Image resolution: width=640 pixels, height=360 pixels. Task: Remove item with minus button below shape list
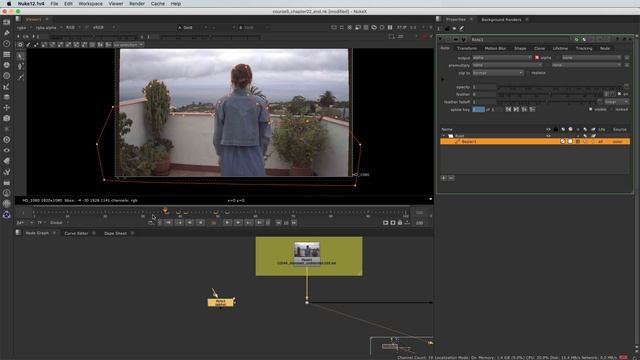pos(451,178)
